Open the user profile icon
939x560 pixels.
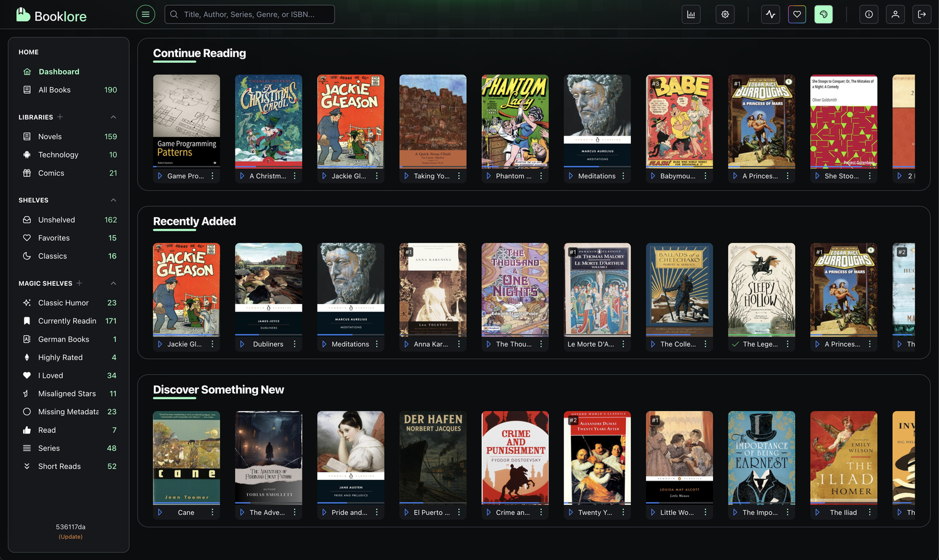click(895, 14)
